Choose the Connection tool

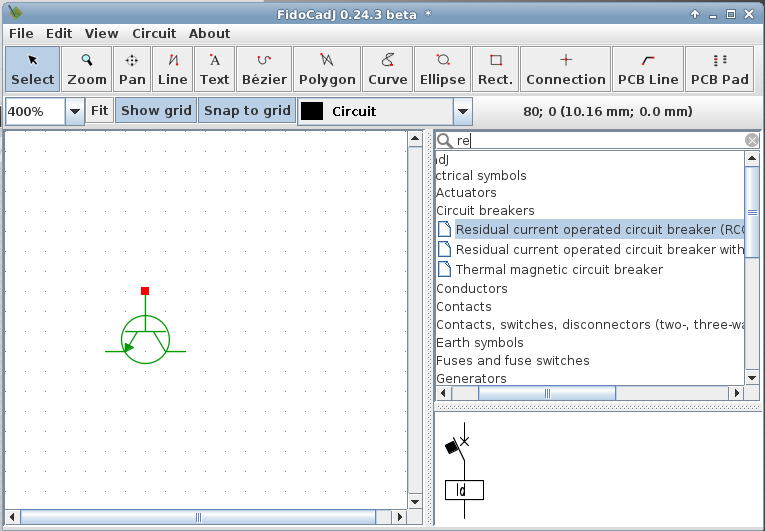pos(566,69)
